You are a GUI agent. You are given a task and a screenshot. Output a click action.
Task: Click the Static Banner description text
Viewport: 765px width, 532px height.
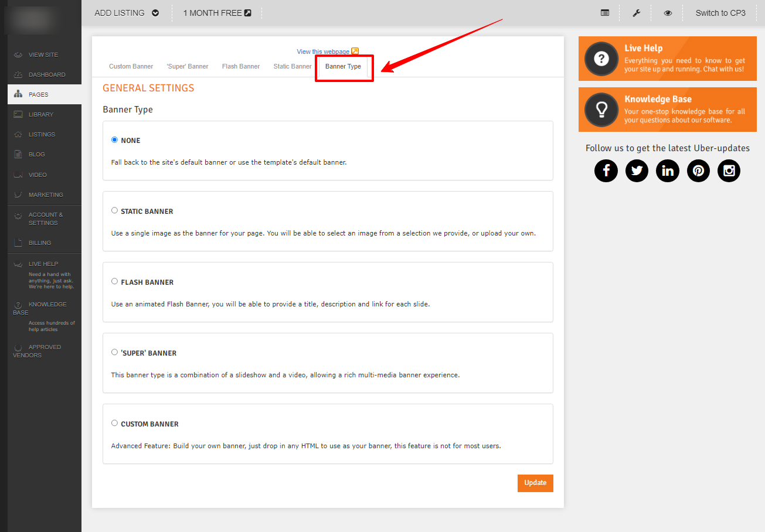(323, 233)
